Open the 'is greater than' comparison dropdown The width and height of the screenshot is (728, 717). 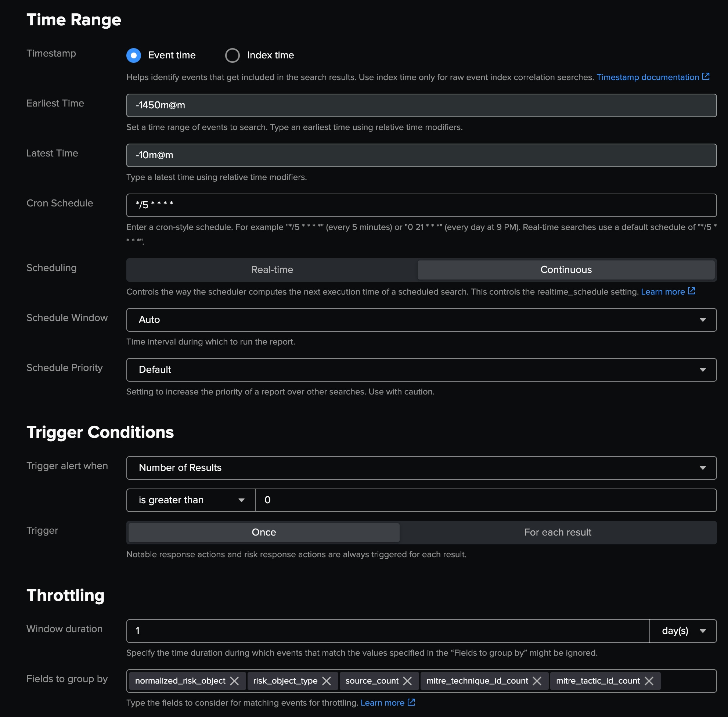pos(191,500)
